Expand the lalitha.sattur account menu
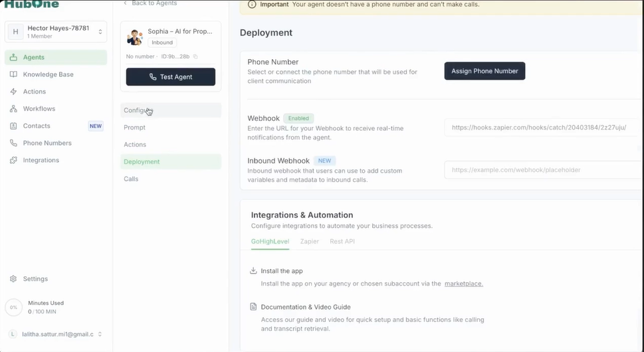 click(100, 334)
